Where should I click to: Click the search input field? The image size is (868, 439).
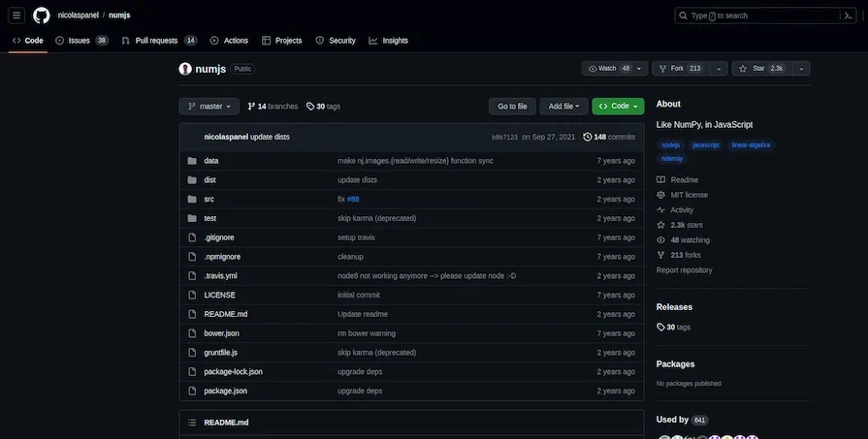coord(756,16)
